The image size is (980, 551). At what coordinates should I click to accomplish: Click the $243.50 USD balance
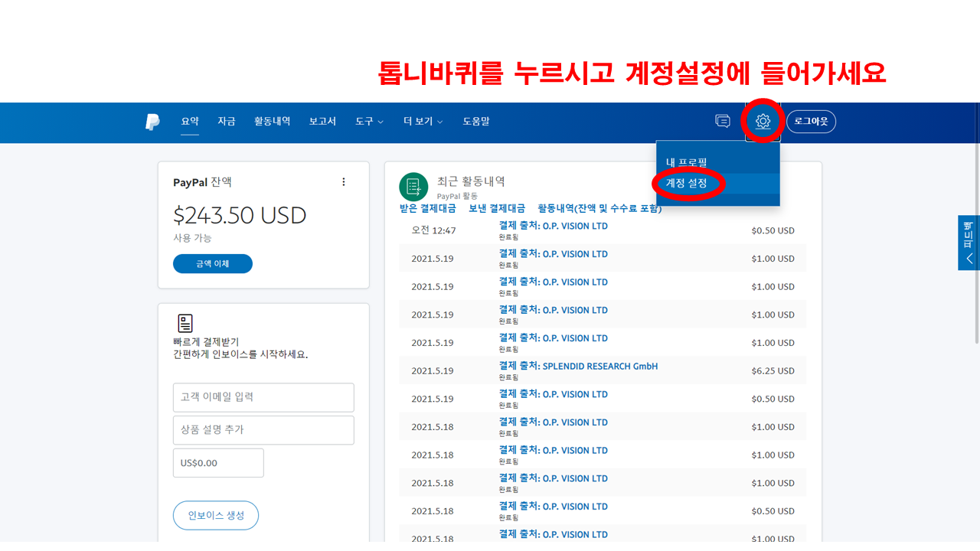[x=240, y=215]
